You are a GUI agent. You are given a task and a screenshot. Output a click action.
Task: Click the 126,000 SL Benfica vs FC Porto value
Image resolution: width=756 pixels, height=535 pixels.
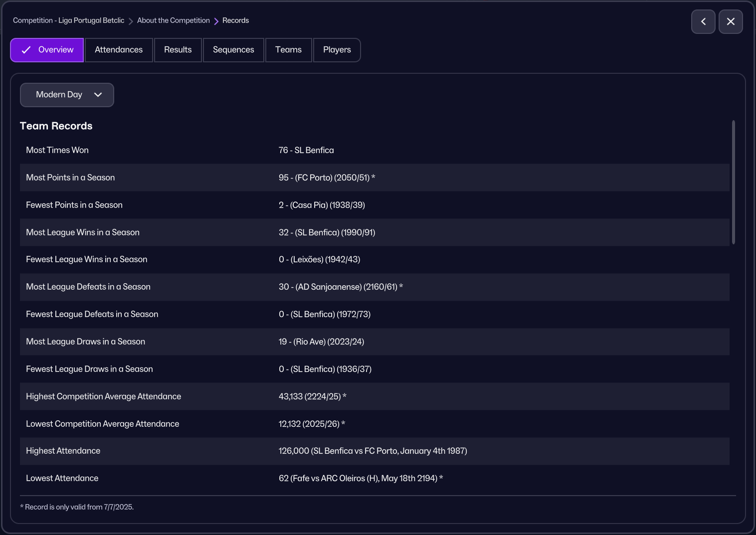point(373,451)
